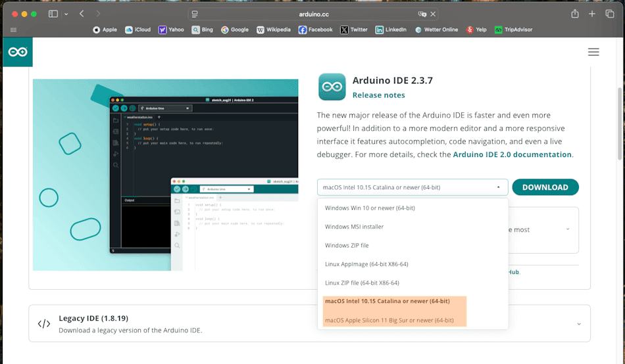Open the Safari share menu
The height and width of the screenshot is (364, 625).
pyautogui.click(x=575, y=14)
